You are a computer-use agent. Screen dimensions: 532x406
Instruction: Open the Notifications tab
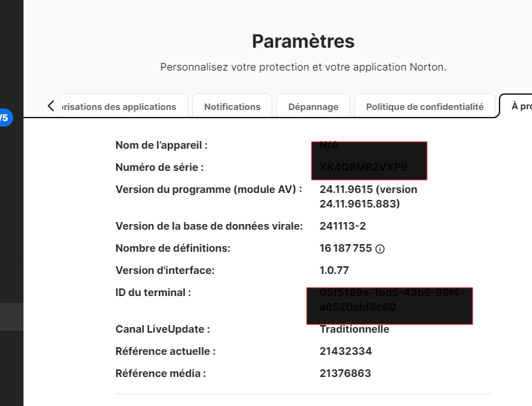[232, 107]
